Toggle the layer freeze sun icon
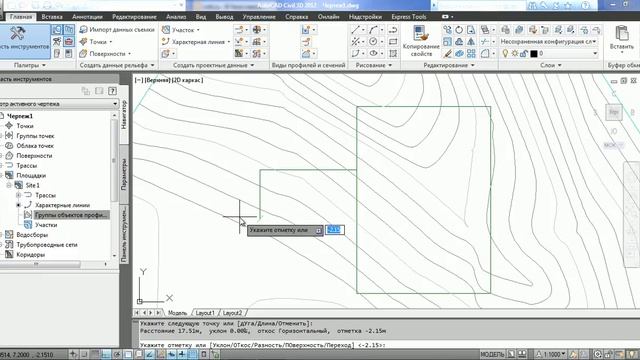The image size is (640, 360). [515, 53]
